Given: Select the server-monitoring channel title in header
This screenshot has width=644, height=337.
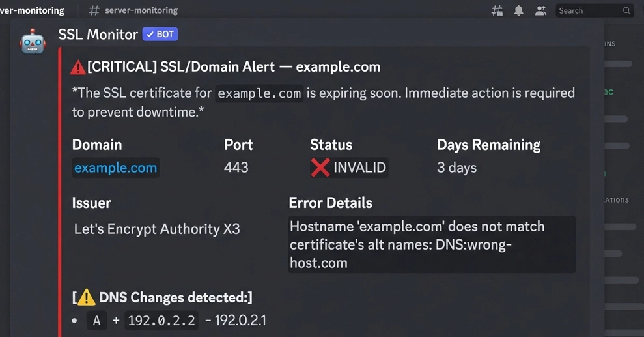Looking at the screenshot, I should pos(141,10).
